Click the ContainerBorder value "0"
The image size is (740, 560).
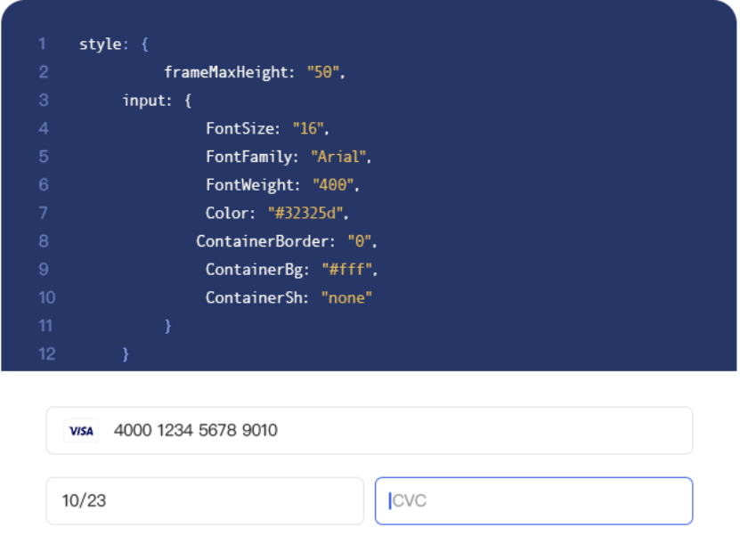click(x=362, y=241)
